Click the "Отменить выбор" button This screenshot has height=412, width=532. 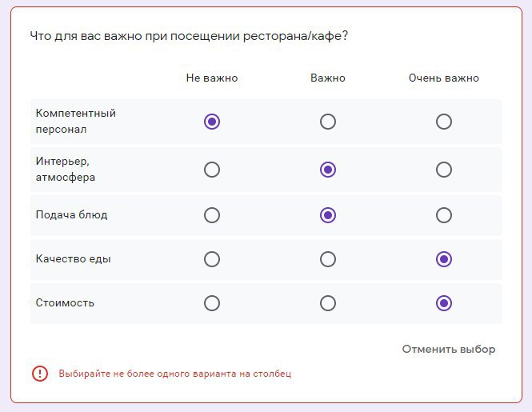449,350
